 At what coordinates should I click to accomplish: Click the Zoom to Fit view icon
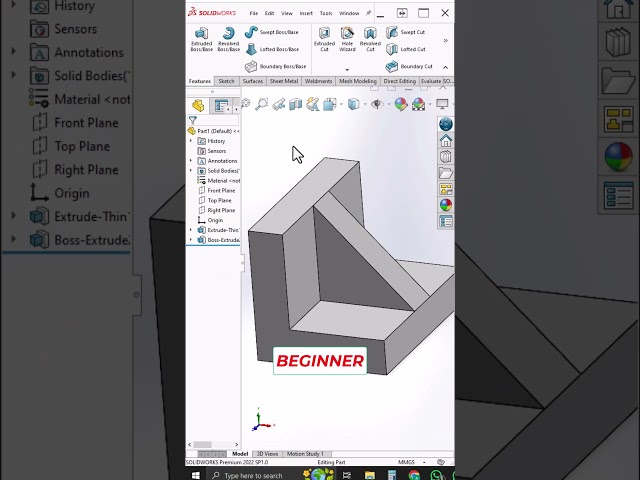245,104
